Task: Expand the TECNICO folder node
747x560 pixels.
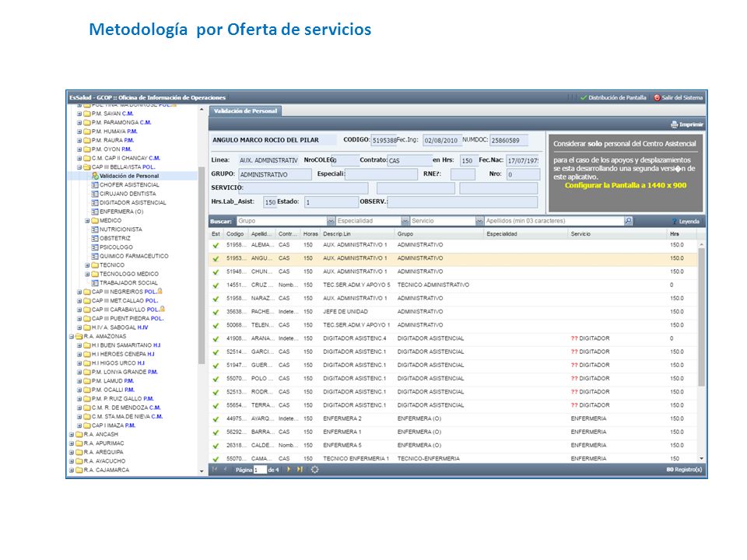Action: pos(87,265)
